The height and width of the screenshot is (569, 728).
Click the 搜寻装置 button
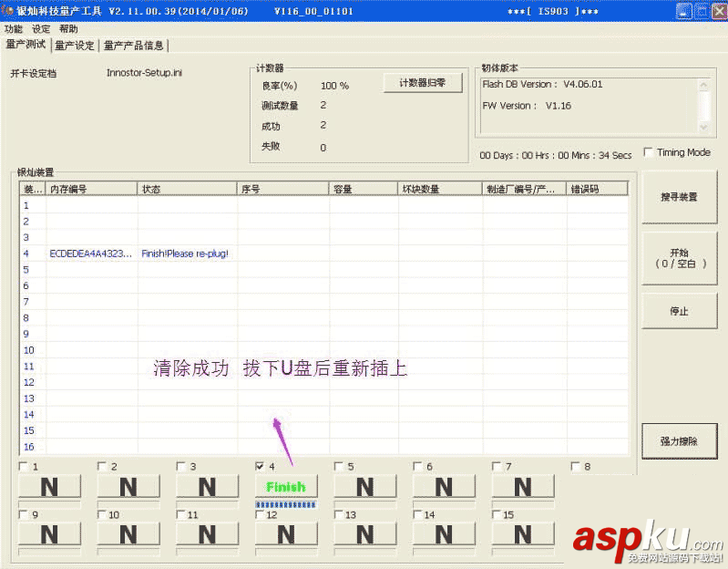[679, 197]
